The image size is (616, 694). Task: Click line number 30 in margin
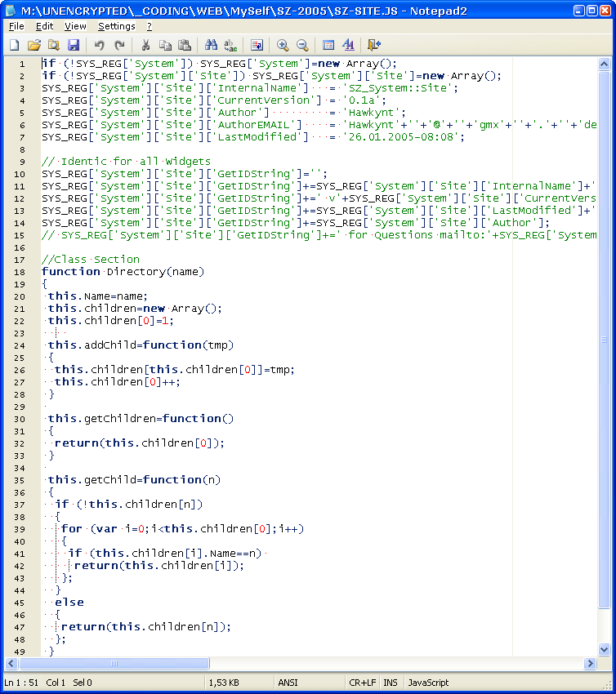(20, 419)
